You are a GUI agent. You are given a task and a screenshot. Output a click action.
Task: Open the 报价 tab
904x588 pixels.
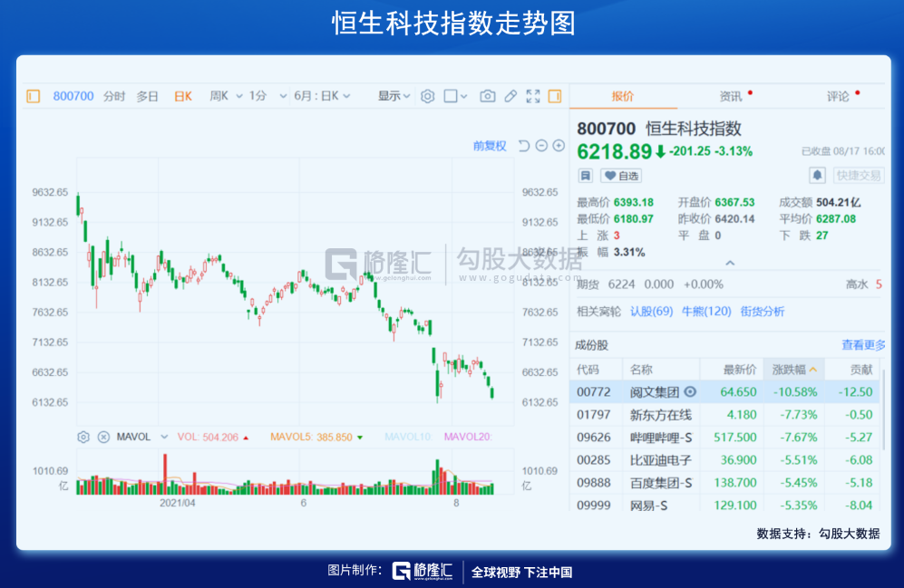pos(623,96)
